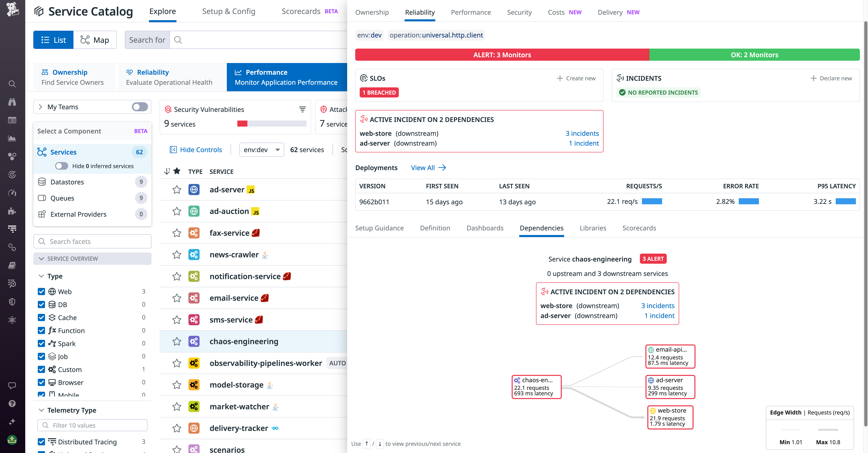This screenshot has width=868, height=453.
Task: Click inside the Search facets field
Action: (92, 241)
